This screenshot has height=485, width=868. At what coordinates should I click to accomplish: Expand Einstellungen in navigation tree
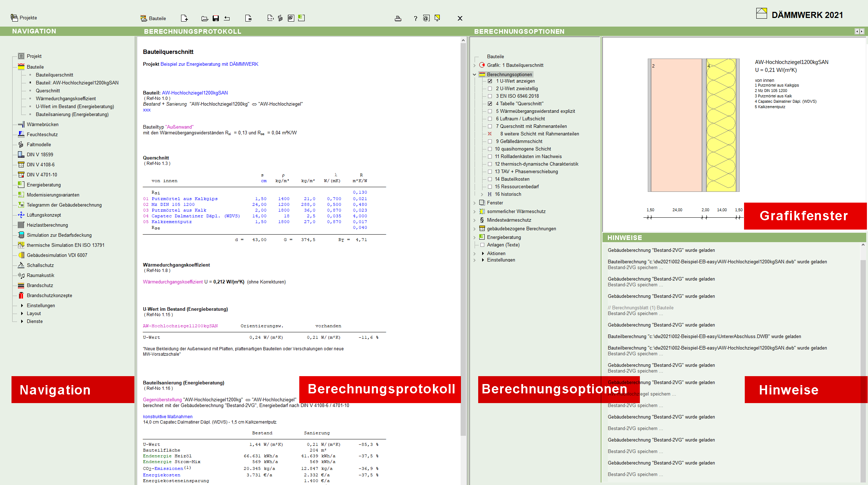pos(22,305)
